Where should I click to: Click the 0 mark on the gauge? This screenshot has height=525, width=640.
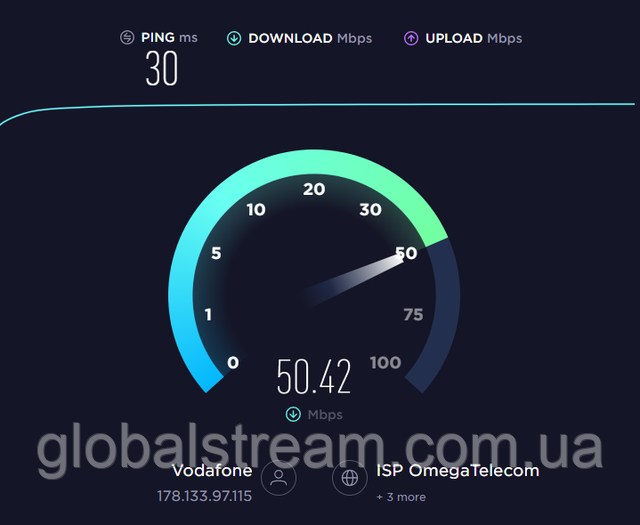233,363
